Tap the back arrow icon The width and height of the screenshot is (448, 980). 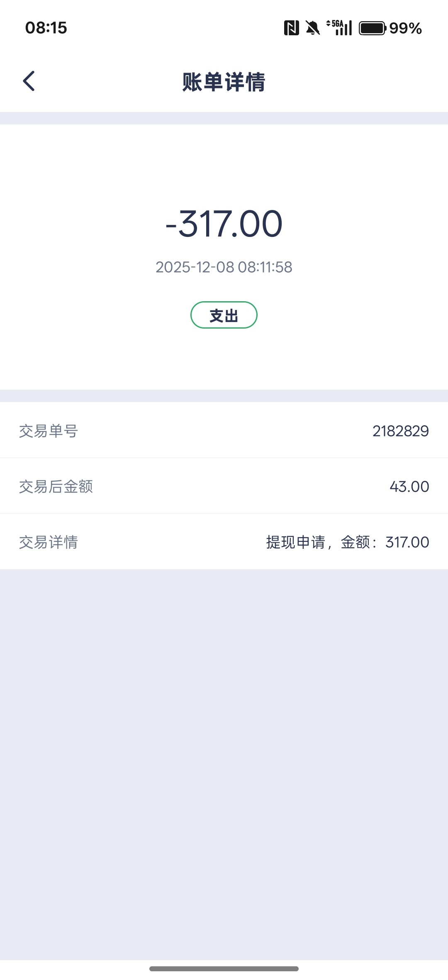29,81
